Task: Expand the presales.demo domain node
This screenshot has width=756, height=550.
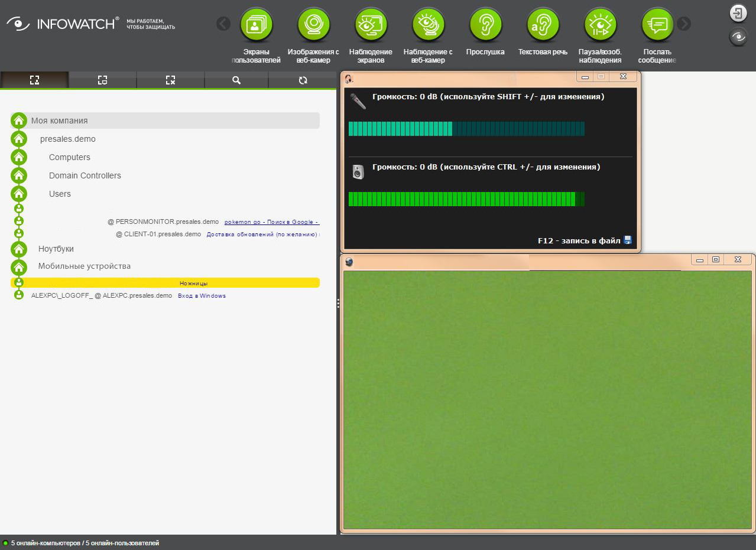Action: coord(19,139)
